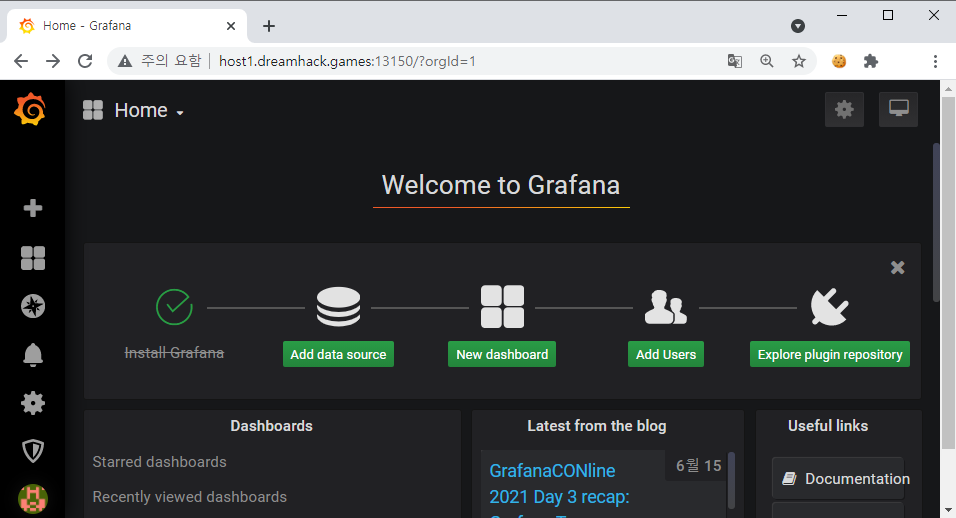956x518 pixels.
Task: Select the Home - Grafana browser tab
Action: click(x=127, y=26)
